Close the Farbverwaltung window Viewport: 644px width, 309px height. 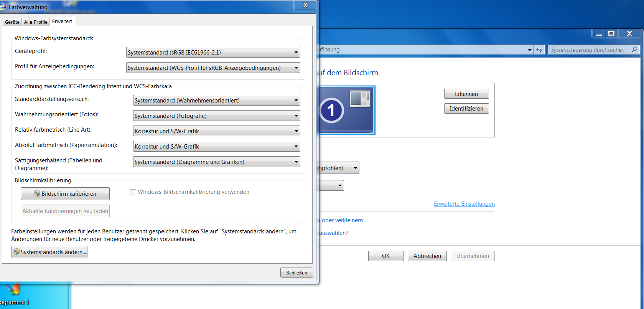[305, 5]
